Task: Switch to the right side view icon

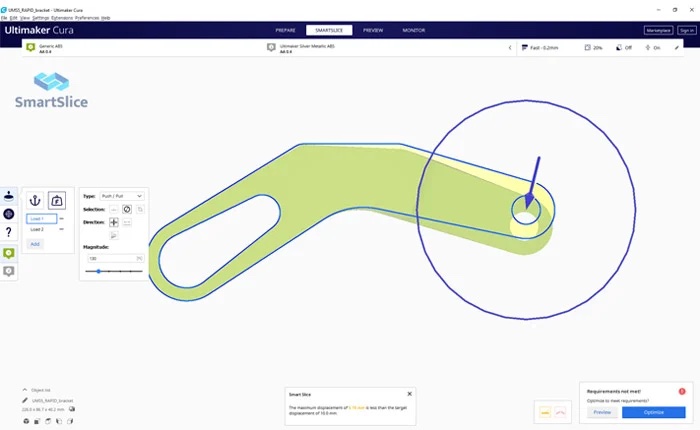Action: (70, 421)
